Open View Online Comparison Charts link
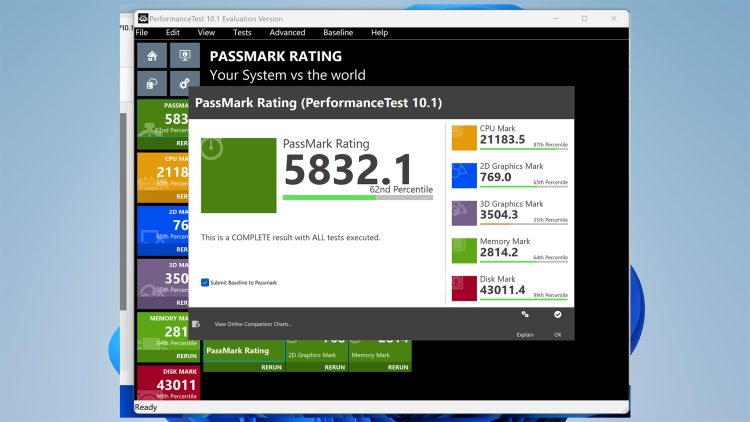This screenshot has height=422, width=750. pos(253,324)
